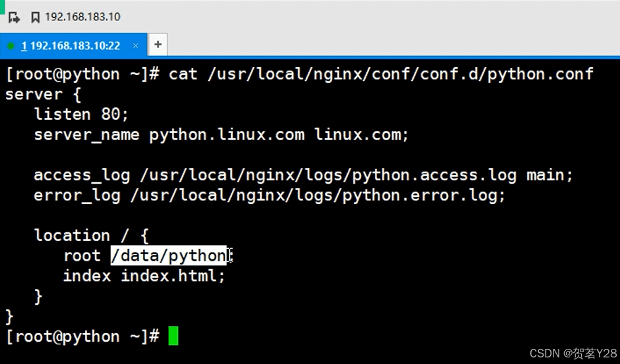Click the 'listen 80;' line
This screenshot has width=620, height=364.
tap(81, 114)
